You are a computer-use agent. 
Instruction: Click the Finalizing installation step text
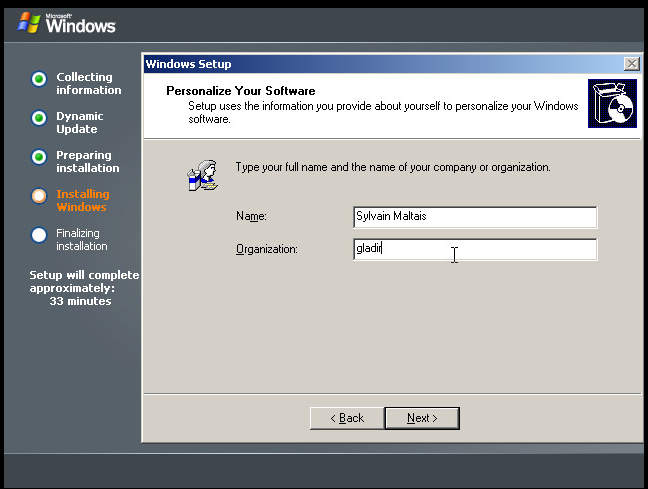pyautogui.click(x=82, y=240)
